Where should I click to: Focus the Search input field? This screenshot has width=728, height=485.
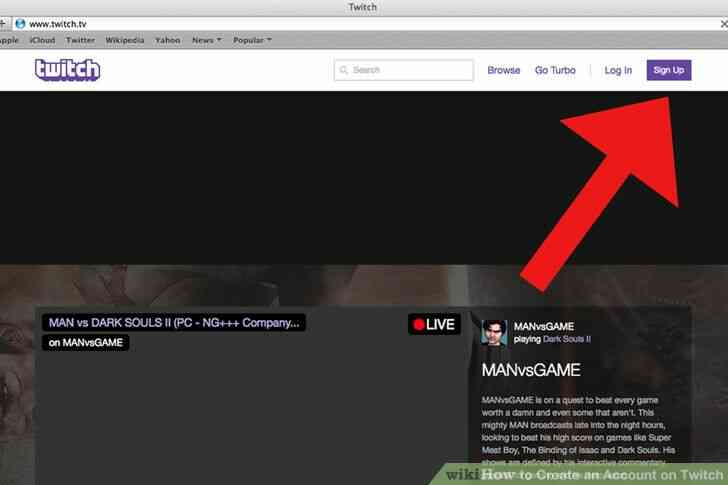click(x=403, y=70)
